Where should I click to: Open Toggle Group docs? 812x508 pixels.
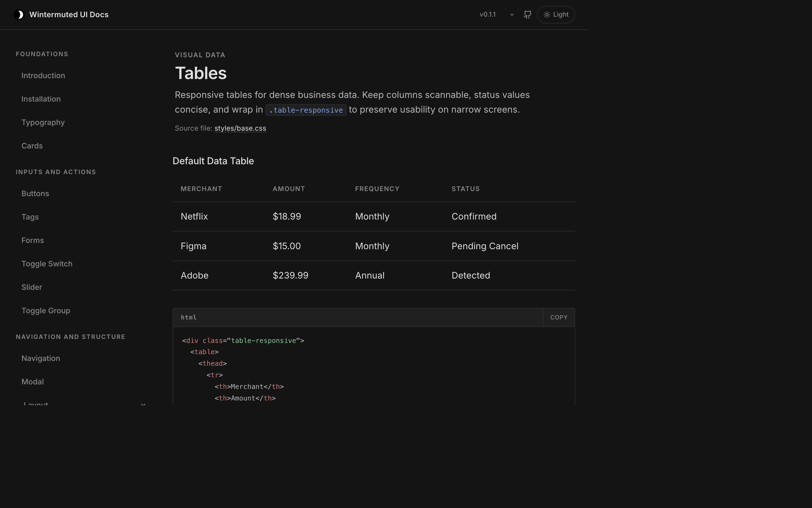pos(46,311)
